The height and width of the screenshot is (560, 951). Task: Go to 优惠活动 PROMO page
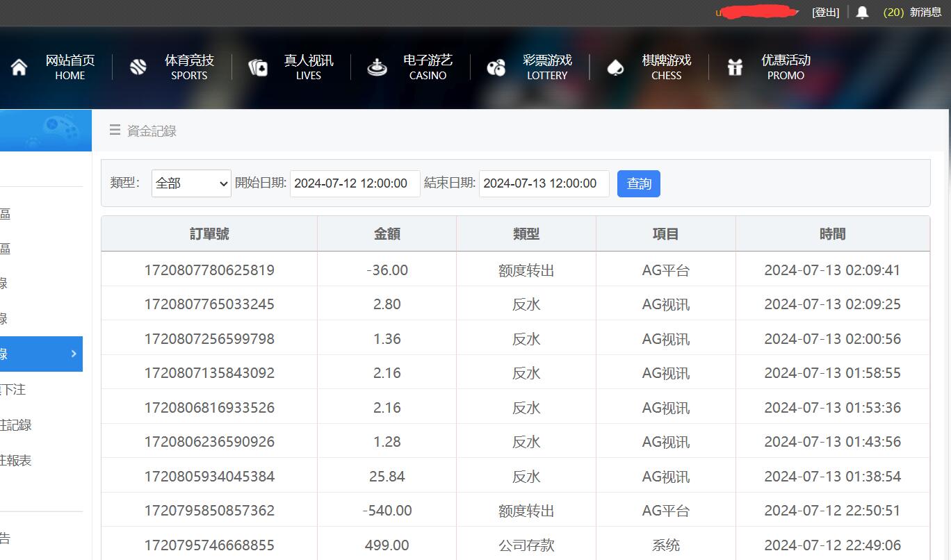click(786, 67)
